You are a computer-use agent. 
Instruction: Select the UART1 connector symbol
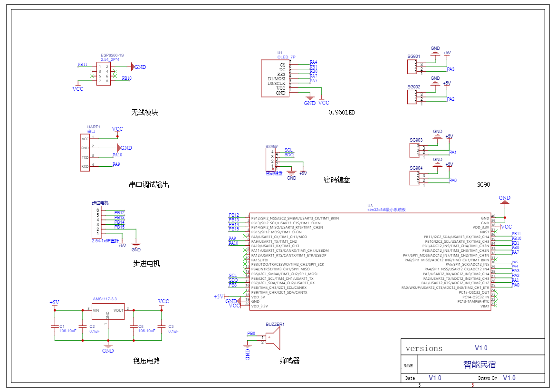pos(85,153)
